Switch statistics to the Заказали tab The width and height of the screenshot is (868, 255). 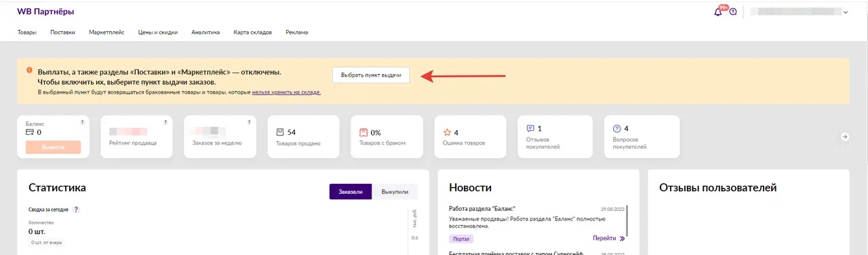tap(351, 192)
